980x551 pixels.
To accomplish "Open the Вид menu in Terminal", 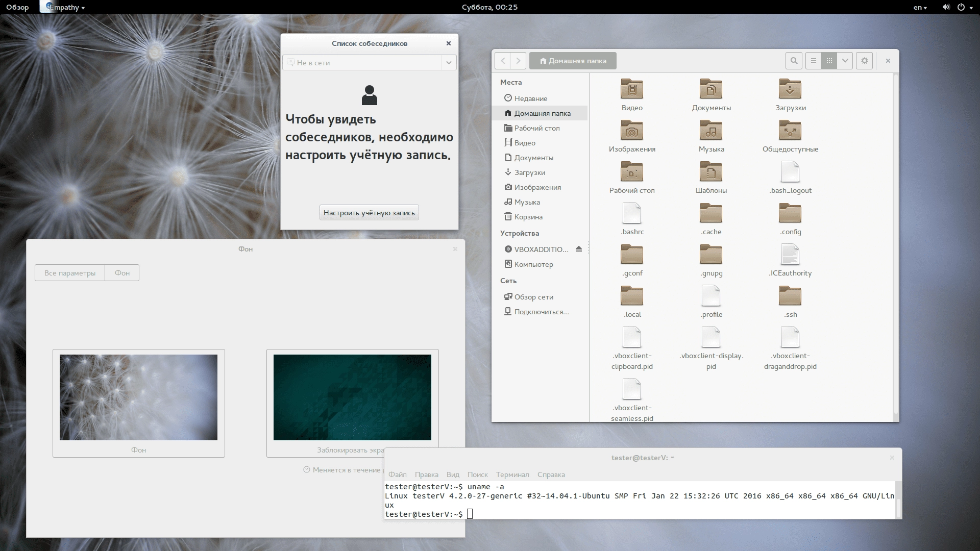I will tap(453, 474).
